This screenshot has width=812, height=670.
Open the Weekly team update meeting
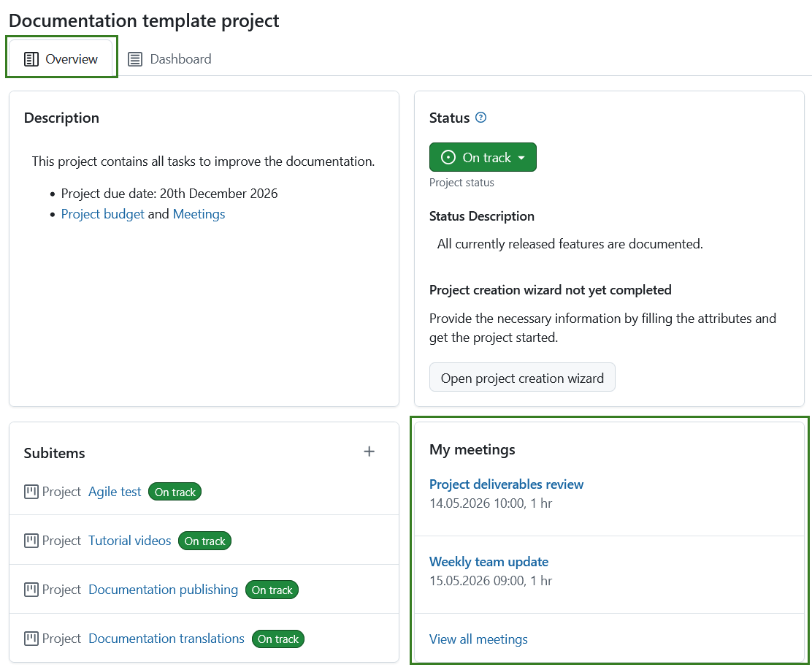(x=489, y=562)
